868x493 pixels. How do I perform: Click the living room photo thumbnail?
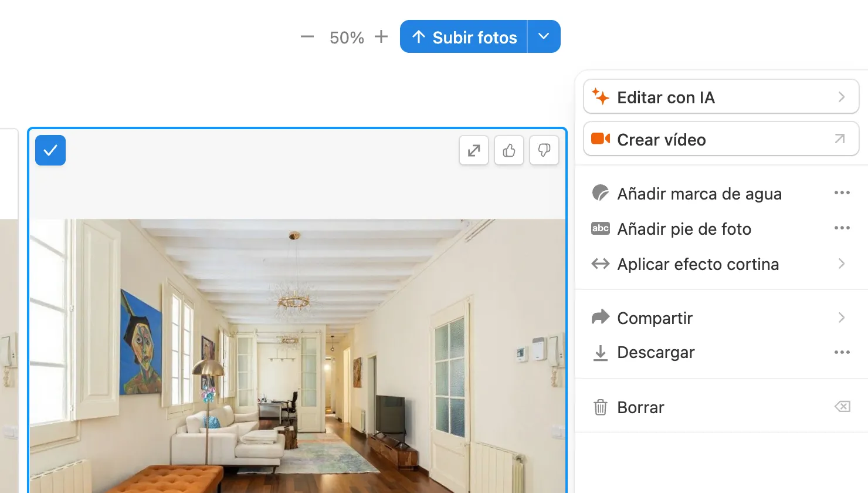coord(297,356)
